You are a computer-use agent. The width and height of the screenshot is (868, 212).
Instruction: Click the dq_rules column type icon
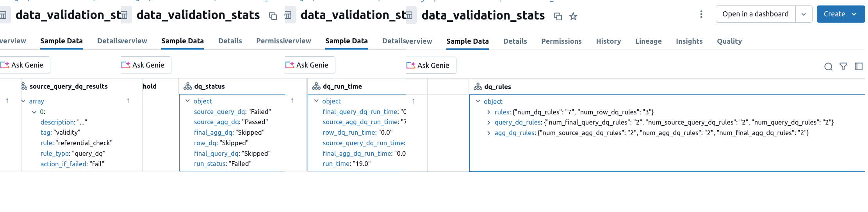[x=478, y=87]
